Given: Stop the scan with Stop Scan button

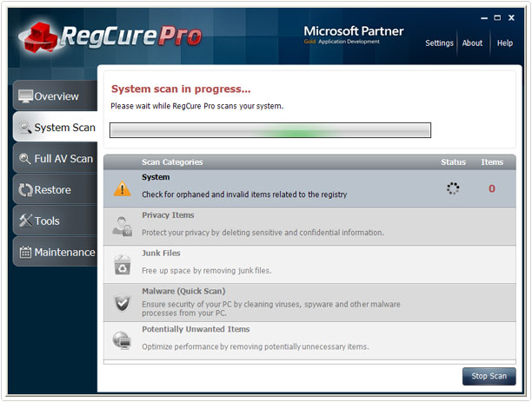Looking at the screenshot, I should (489, 376).
